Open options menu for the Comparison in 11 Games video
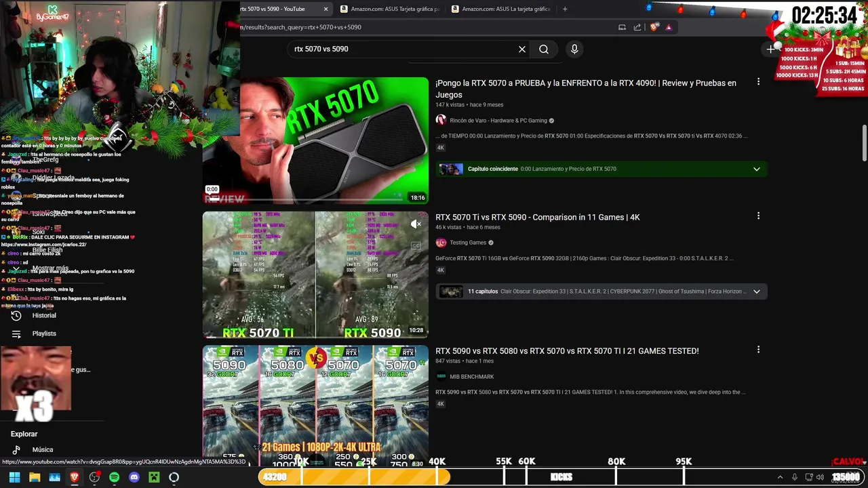Viewport: 868px width, 488px height. point(758,216)
